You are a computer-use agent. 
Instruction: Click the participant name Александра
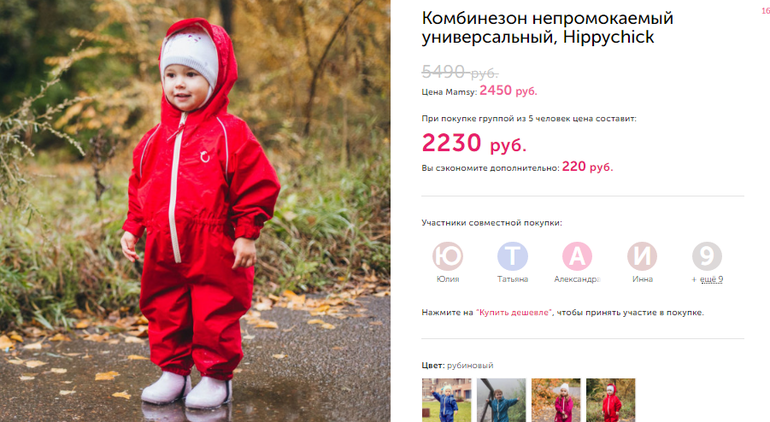pos(577,279)
